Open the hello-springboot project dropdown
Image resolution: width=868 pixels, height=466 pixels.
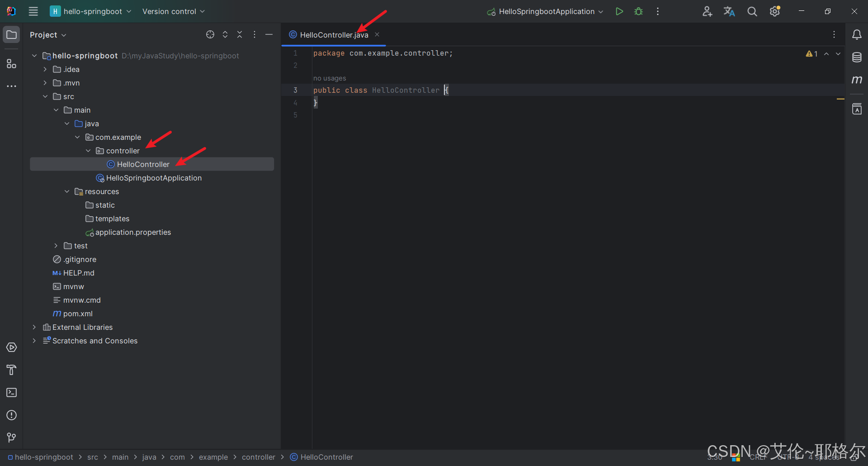(x=90, y=11)
